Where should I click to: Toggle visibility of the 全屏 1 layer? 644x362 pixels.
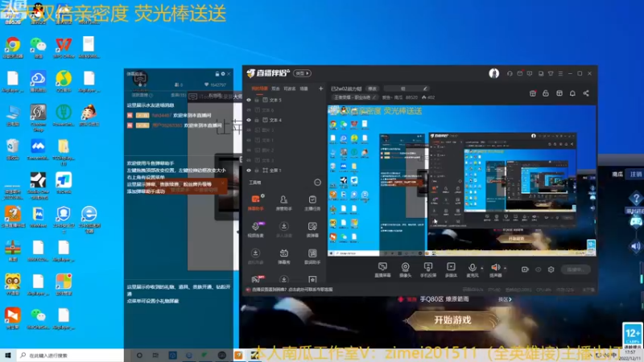[x=249, y=170]
